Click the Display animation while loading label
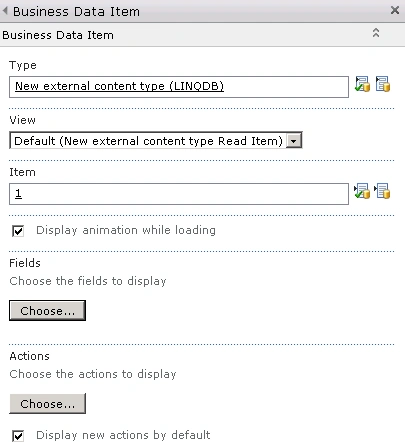Image resolution: width=405 pixels, height=442 pixels. tap(126, 230)
